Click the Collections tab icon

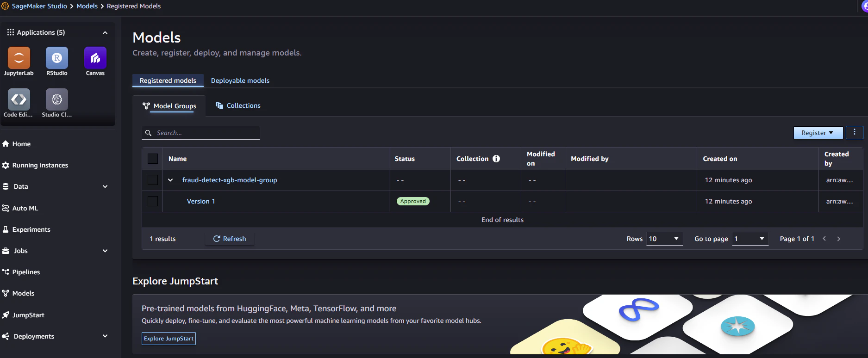coord(219,105)
